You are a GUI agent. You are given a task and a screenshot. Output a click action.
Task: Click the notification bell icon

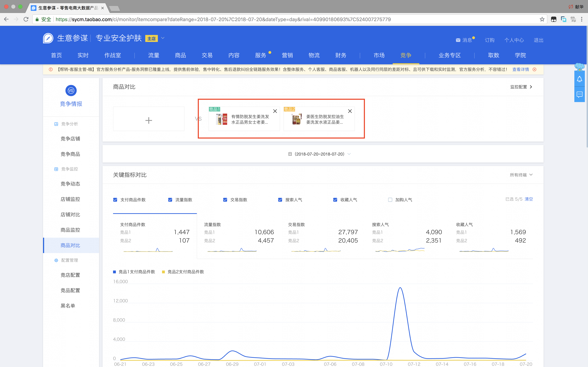[579, 79]
